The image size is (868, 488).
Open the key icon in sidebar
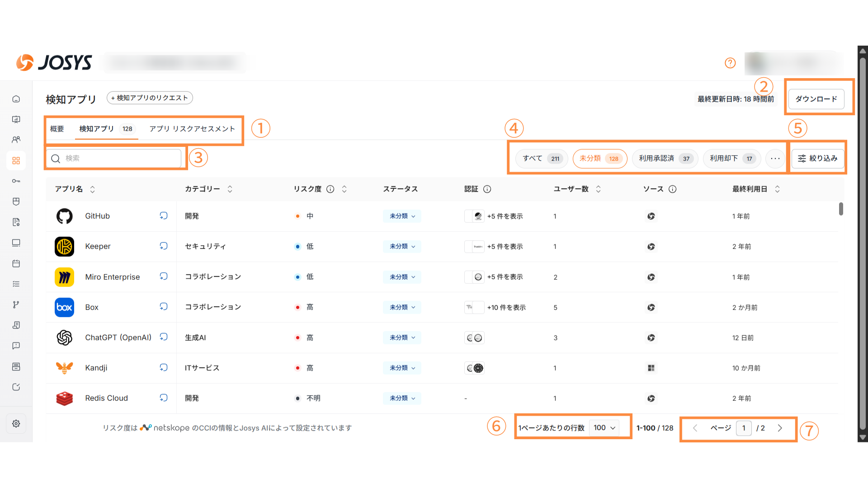16,181
